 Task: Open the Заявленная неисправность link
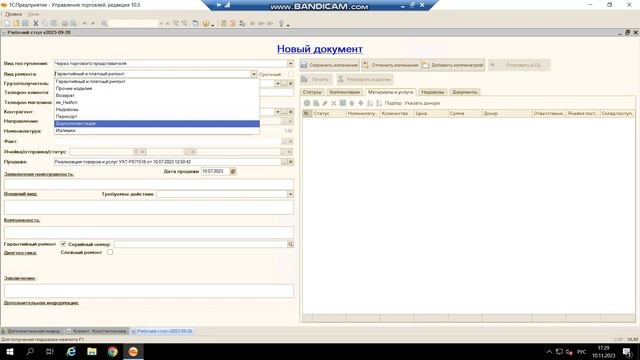point(39,174)
